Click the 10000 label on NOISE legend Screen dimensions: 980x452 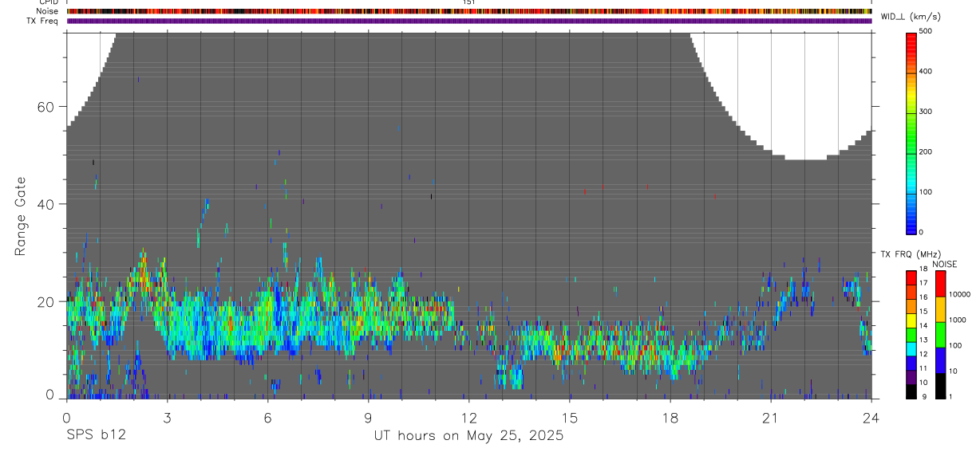pos(960,294)
